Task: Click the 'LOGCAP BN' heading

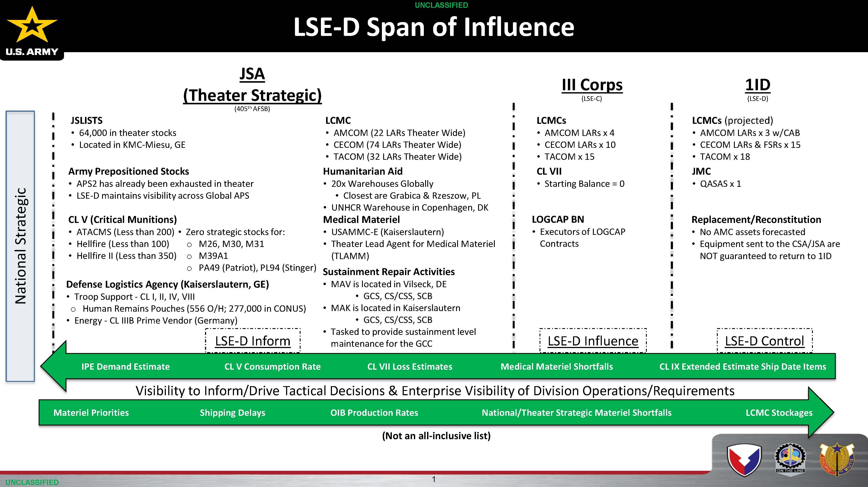Action: (558, 219)
